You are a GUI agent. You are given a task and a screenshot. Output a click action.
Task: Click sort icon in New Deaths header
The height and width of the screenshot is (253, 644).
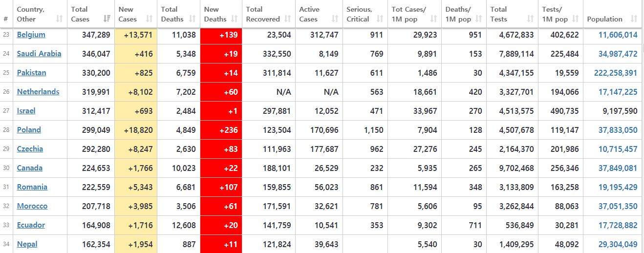[234, 19]
